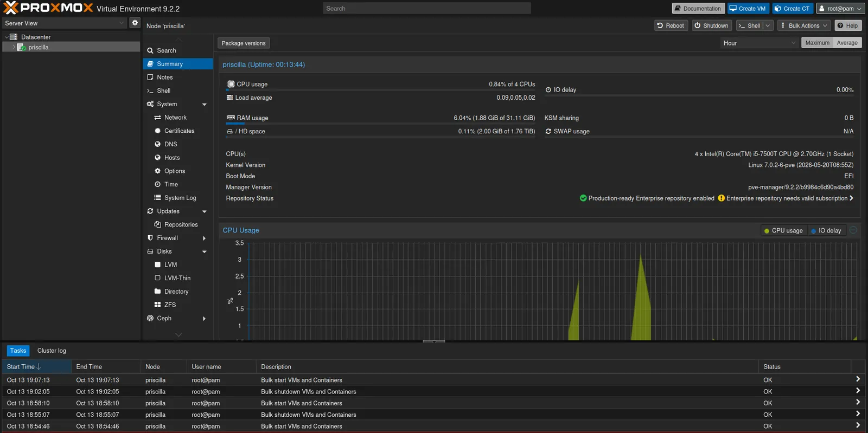
Task: Open the Directory storage page
Action: [x=176, y=291]
